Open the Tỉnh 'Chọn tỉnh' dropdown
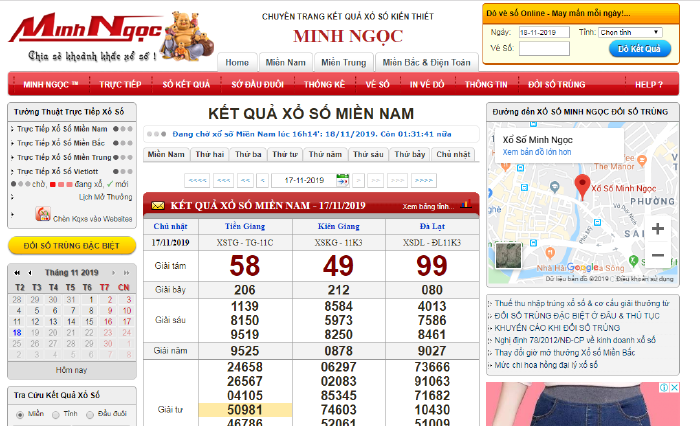 (x=630, y=32)
